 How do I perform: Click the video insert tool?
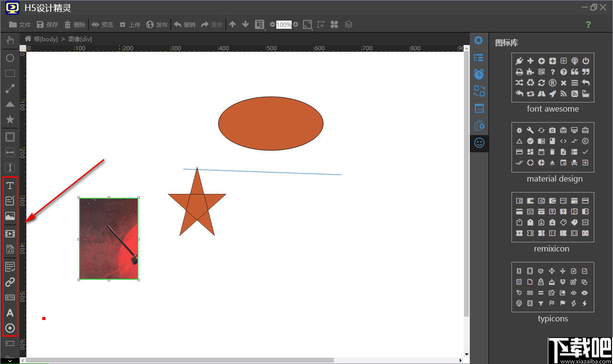pyautogui.click(x=10, y=234)
